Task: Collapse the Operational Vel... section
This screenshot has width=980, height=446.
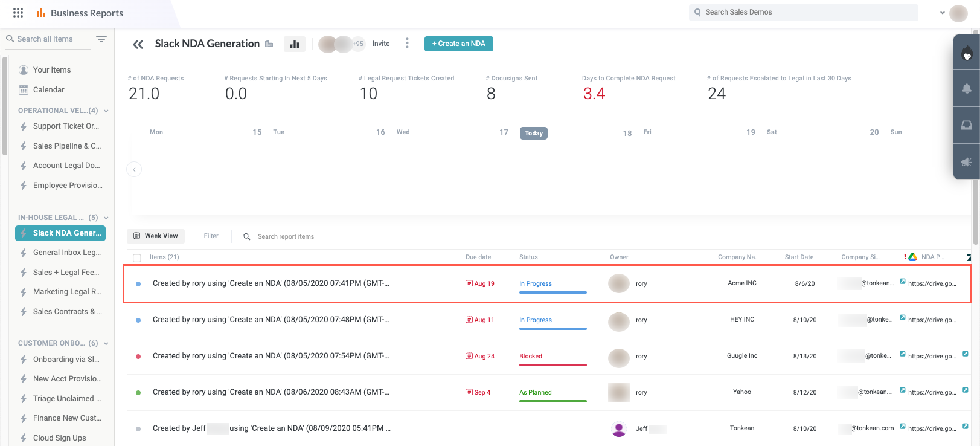Action: 106,111
